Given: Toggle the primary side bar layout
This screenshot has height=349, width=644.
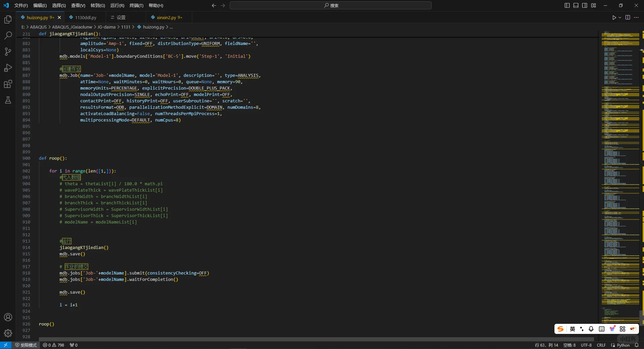Looking at the screenshot, I should tap(567, 5).
